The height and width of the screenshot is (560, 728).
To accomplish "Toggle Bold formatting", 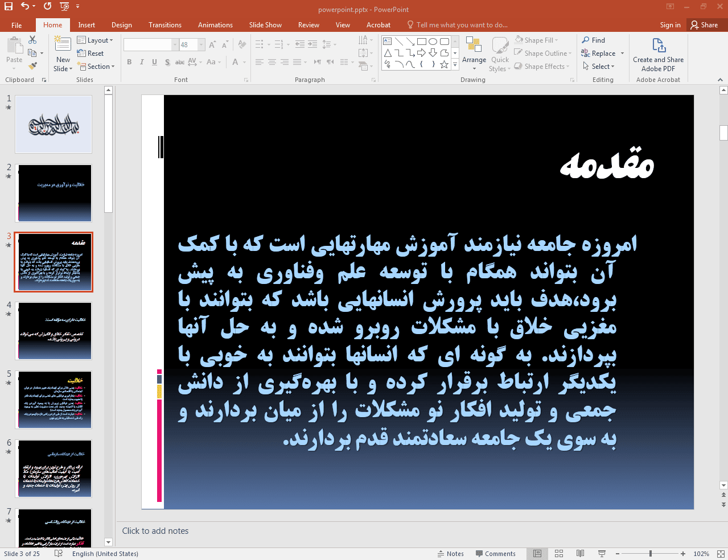I will click(x=129, y=62).
